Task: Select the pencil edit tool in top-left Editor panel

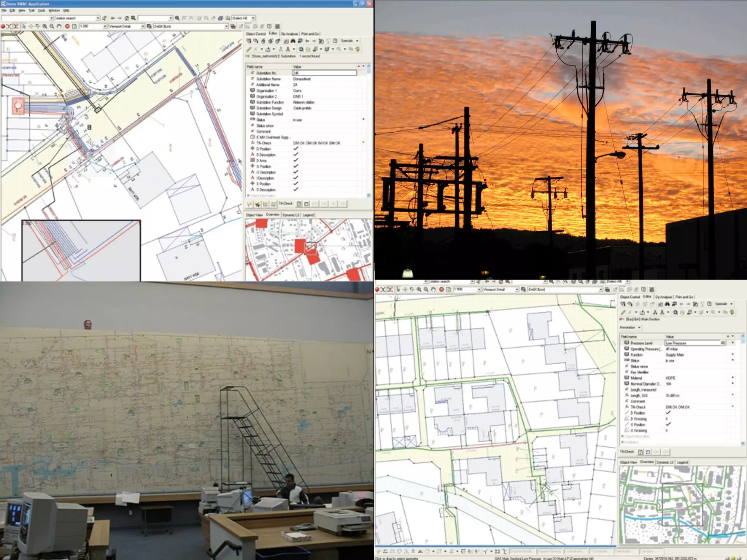Action: tap(249, 49)
